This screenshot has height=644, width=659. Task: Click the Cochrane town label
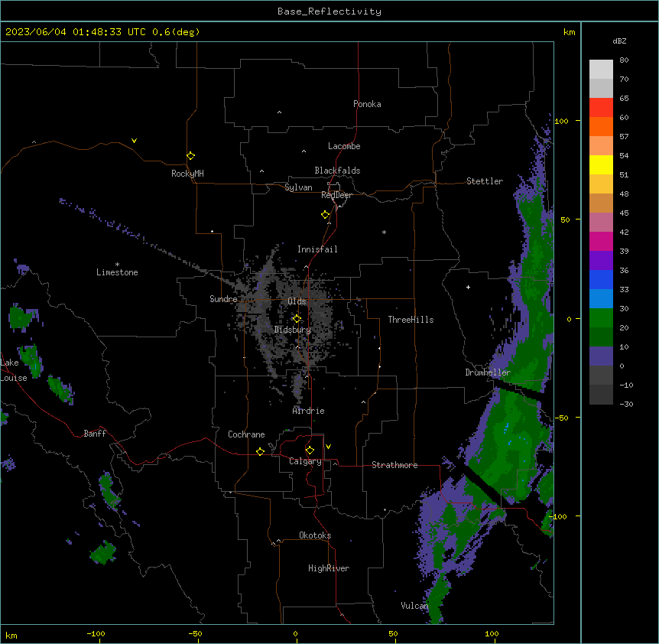pyautogui.click(x=246, y=434)
